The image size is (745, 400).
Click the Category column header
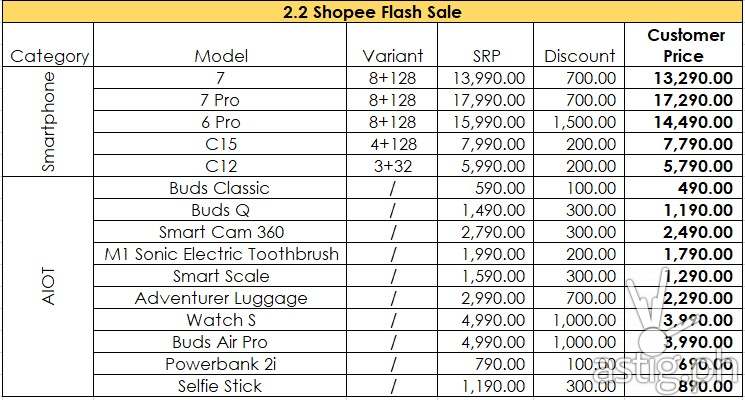click(49, 56)
